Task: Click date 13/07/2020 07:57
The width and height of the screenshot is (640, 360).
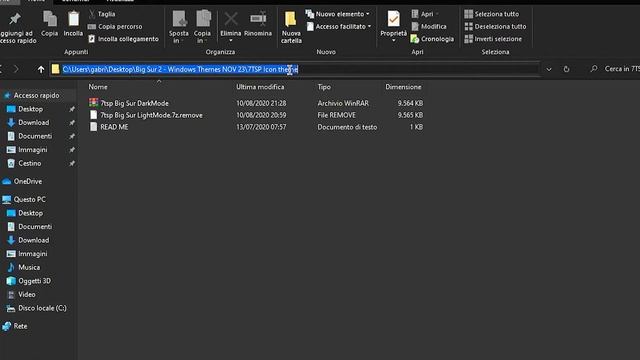Action: [261, 127]
